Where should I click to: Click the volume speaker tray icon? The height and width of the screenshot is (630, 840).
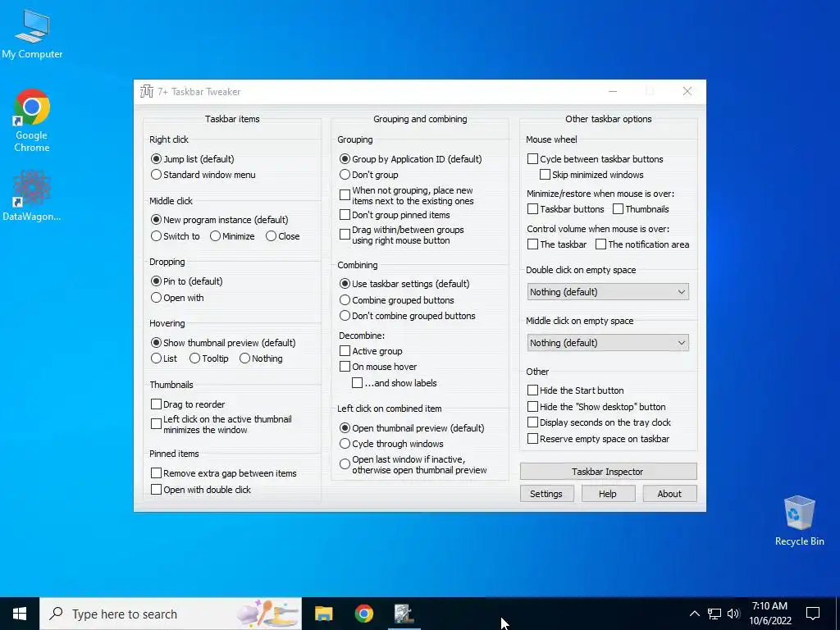coord(733,614)
